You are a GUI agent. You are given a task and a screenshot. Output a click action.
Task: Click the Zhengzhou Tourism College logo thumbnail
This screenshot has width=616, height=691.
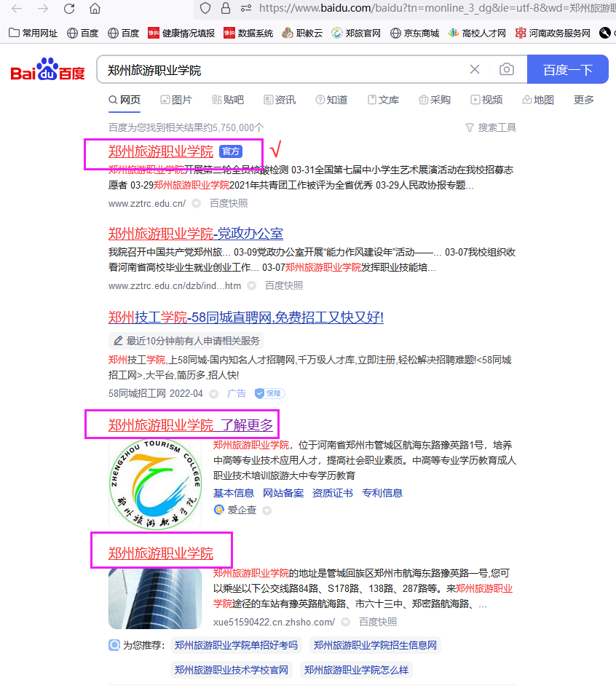coord(155,485)
